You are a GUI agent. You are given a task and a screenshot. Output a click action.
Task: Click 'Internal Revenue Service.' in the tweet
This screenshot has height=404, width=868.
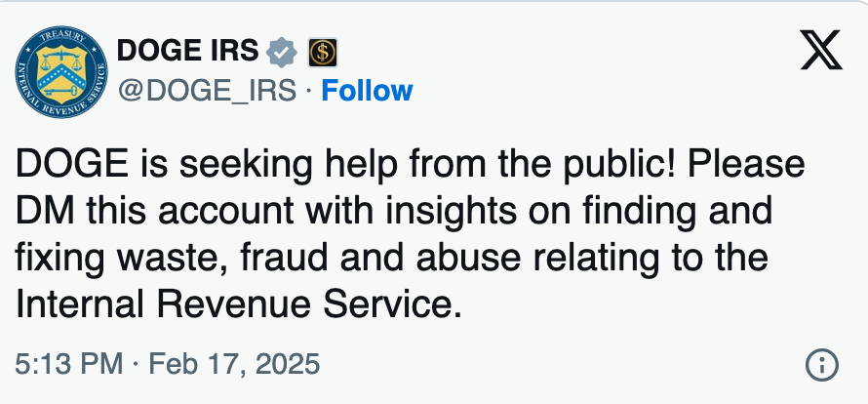coord(239,303)
